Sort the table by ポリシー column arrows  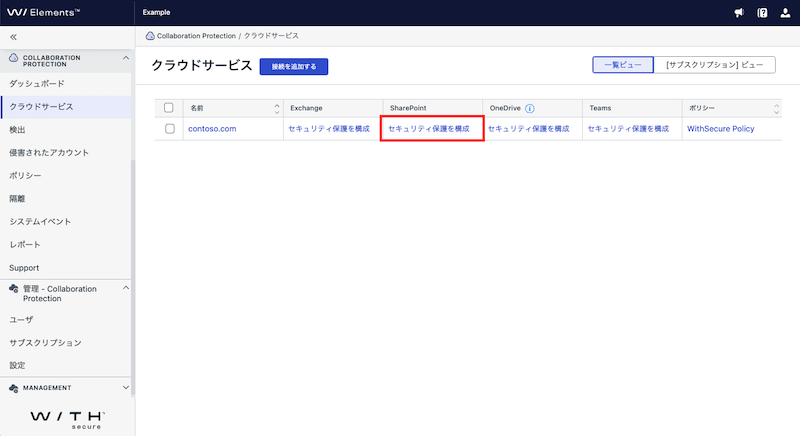point(776,108)
